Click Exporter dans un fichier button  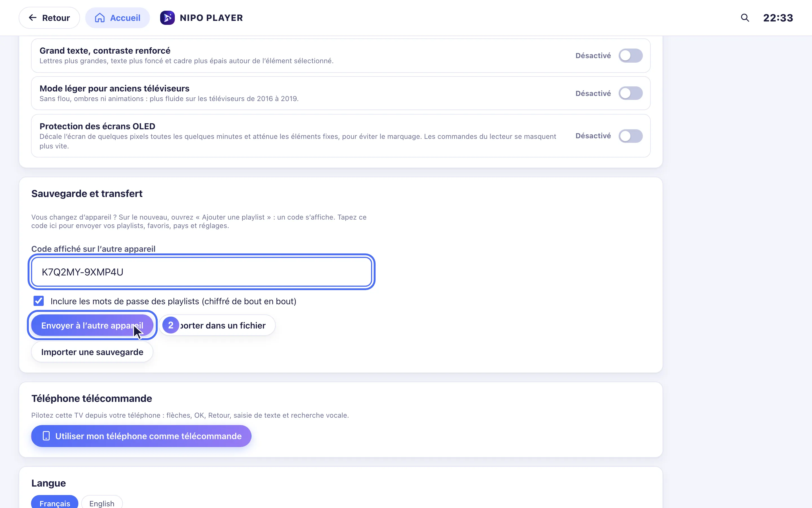[217, 325]
